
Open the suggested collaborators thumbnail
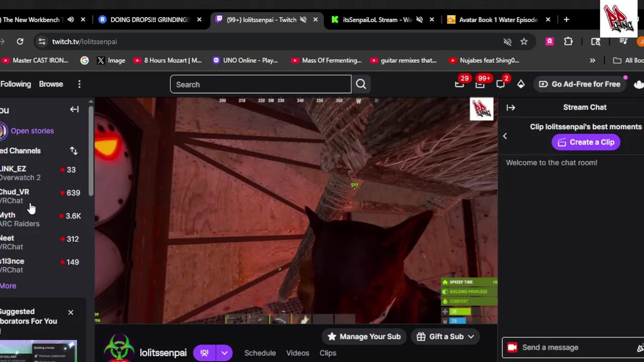[38, 351]
